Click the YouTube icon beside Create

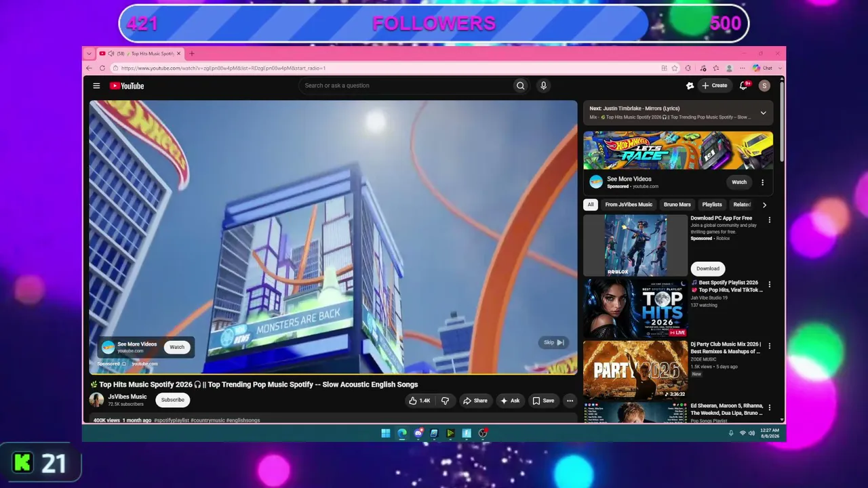coord(690,86)
